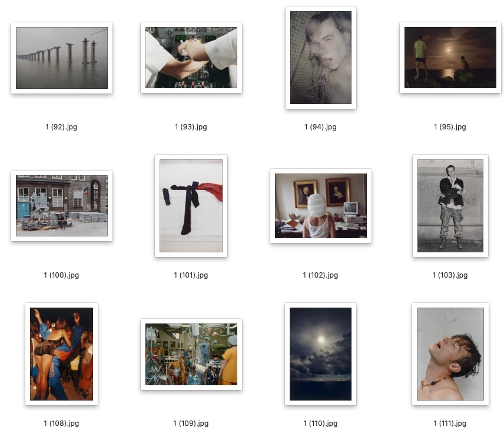Click the bandaged head photo thumbnail
The image size is (504, 437).
321,206
